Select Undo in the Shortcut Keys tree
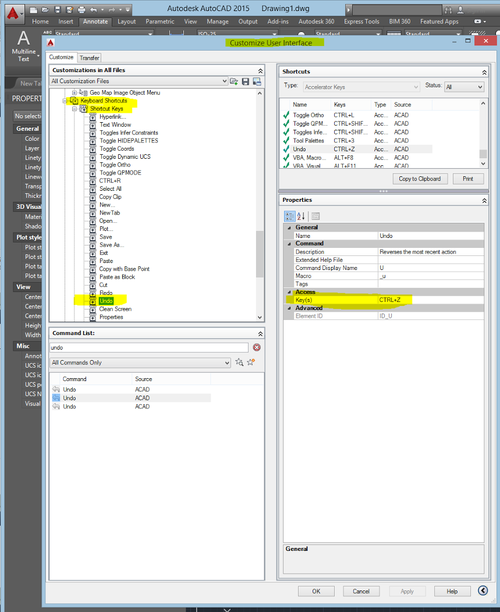The height and width of the screenshot is (612, 500). [106, 301]
